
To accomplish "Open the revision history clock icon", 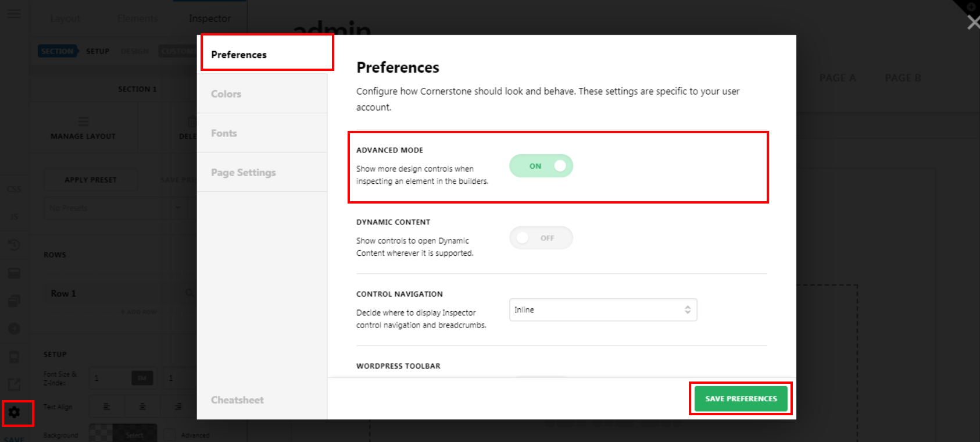I will tap(14, 245).
